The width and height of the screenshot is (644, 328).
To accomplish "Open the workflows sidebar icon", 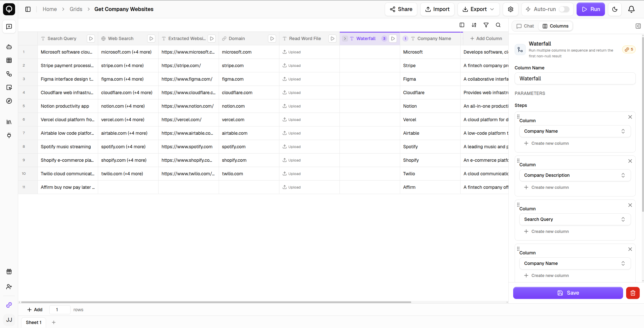I will [x=9, y=74].
